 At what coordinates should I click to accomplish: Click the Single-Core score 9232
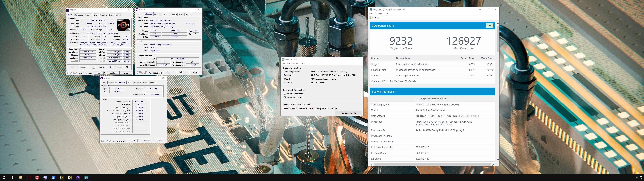click(401, 41)
